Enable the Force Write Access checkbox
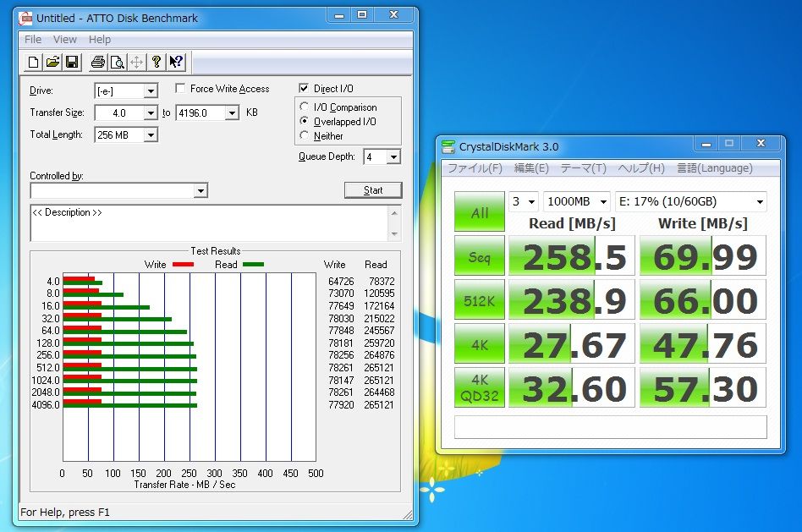 coord(180,89)
